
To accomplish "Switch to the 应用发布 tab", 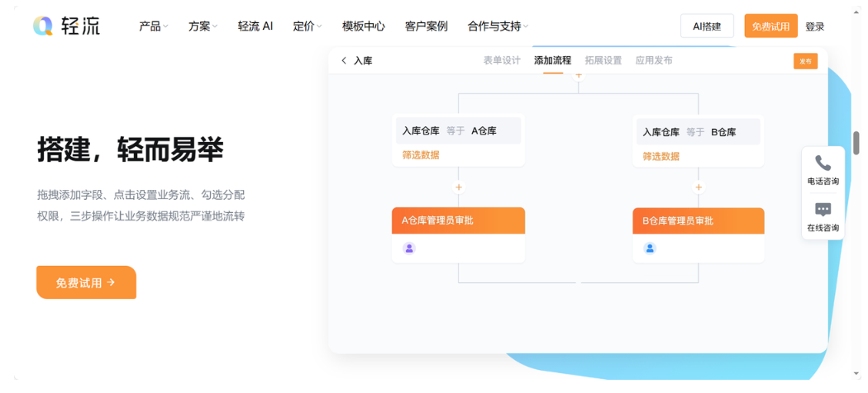I will pyautogui.click(x=654, y=61).
